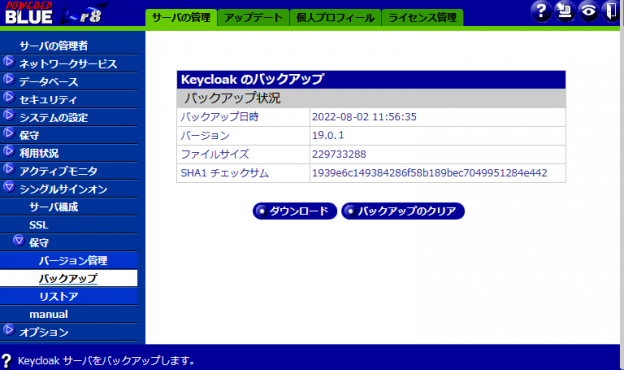The height and width of the screenshot is (370, 624).
Task: Expand the オプション section arrow
Action: [9, 330]
